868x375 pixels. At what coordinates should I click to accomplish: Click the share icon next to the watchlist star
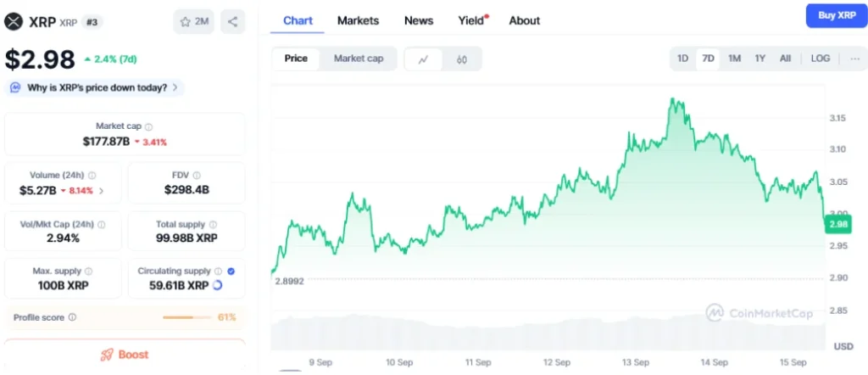click(x=232, y=22)
